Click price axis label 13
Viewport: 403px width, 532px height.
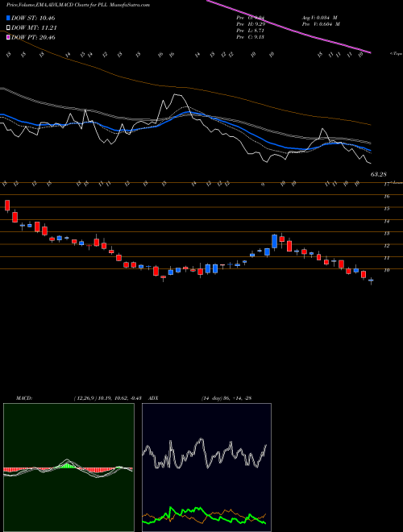pyautogui.click(x=386, y=234)
